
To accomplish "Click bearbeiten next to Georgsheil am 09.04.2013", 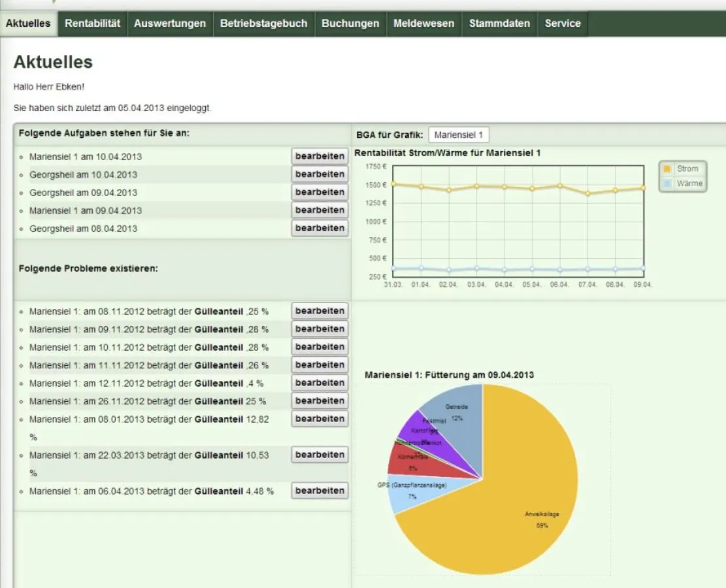I will click(x=320, y=192).
